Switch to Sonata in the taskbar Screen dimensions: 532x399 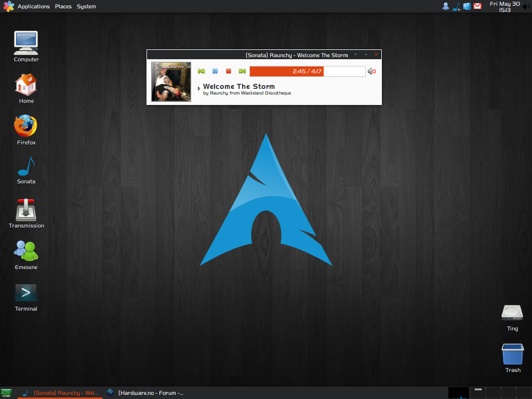[x=60, y=393]
